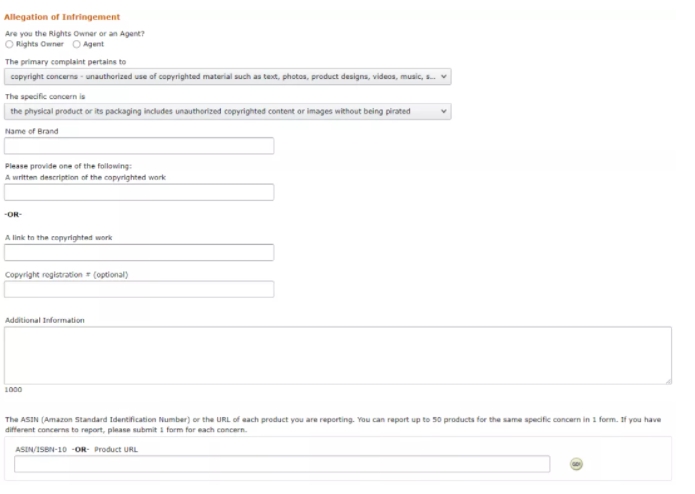
Task: Choose the Agent radio option
Action: point(76,44)
